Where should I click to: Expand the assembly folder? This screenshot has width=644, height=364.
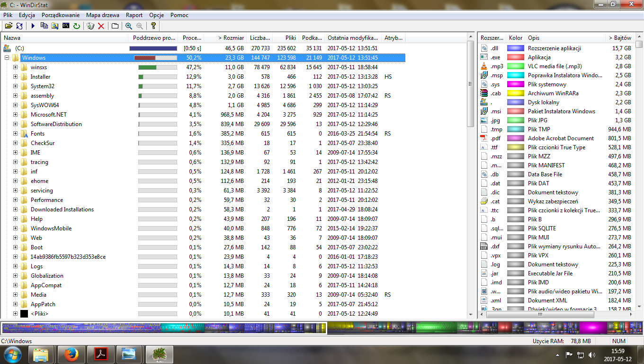click(x=15, y=96)
